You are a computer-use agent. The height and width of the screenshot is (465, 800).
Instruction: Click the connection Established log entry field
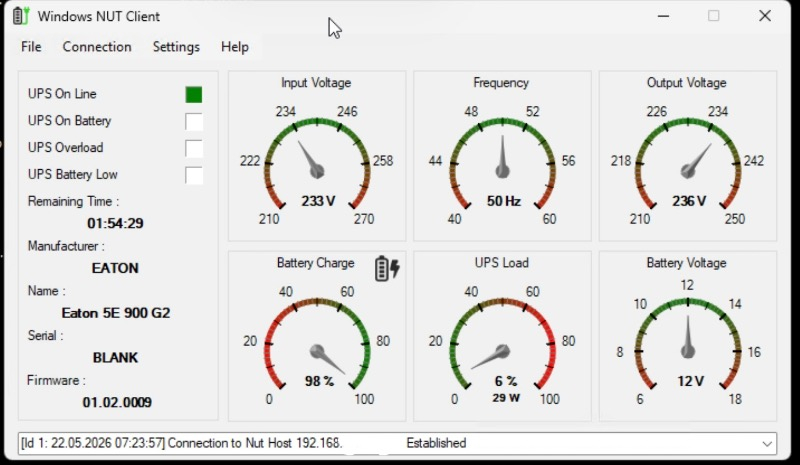(397, 443)
